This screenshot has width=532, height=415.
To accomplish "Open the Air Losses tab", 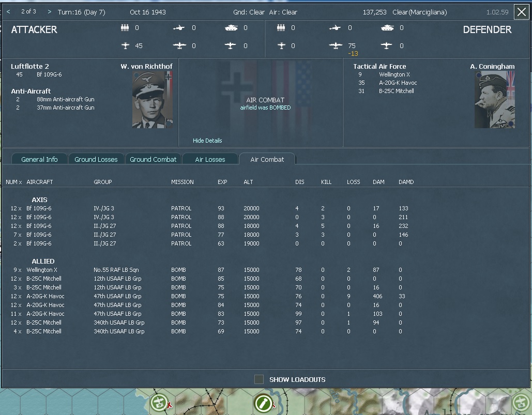I will (x=210, y=159).
